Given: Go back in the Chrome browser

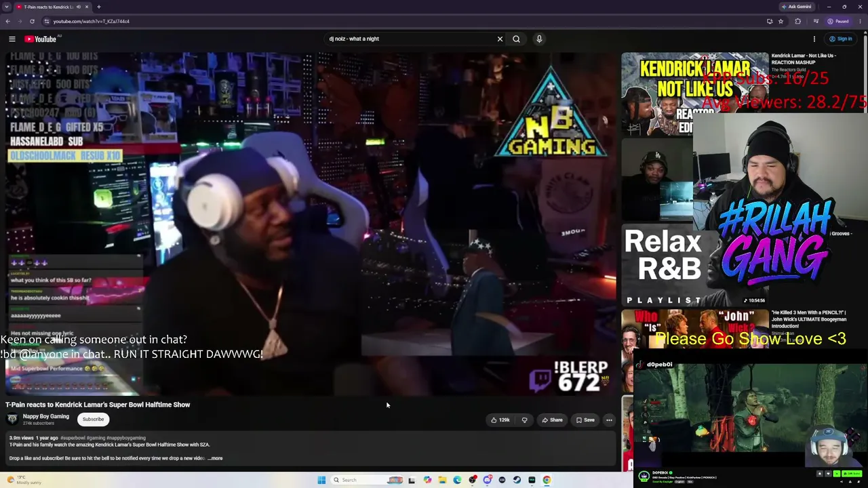Looking at the screenshot, I should click(x=7, y=21).
